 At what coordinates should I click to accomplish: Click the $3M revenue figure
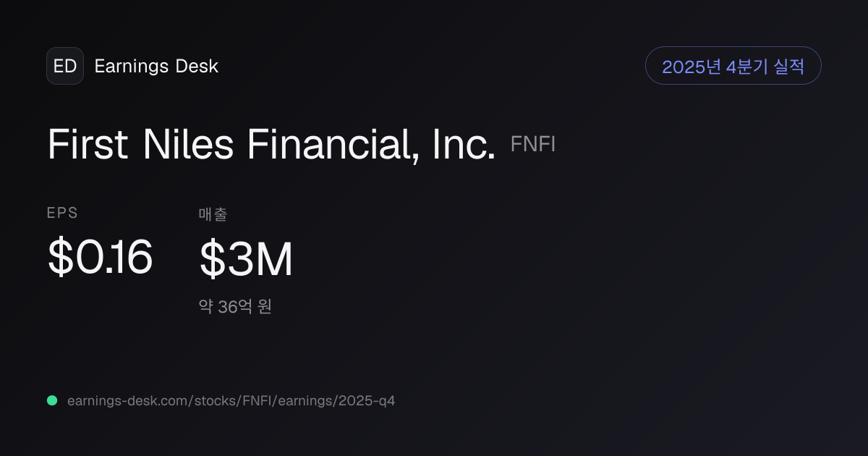coord(246,259)
